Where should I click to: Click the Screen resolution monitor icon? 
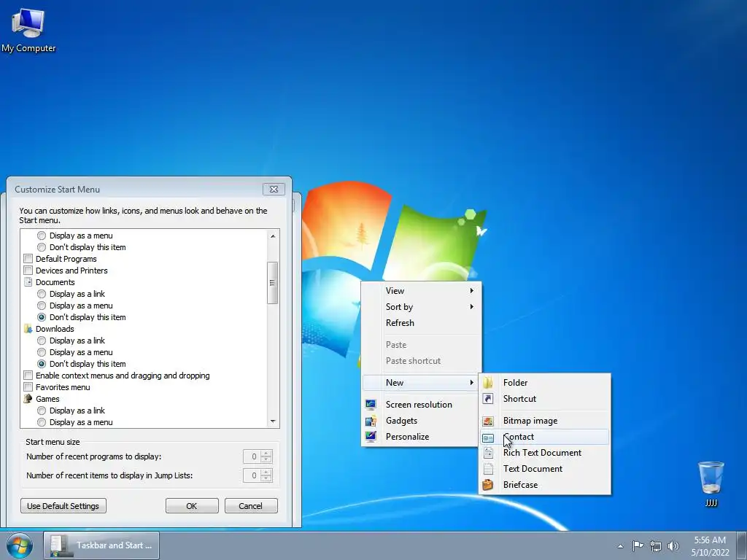pos(371,404)
